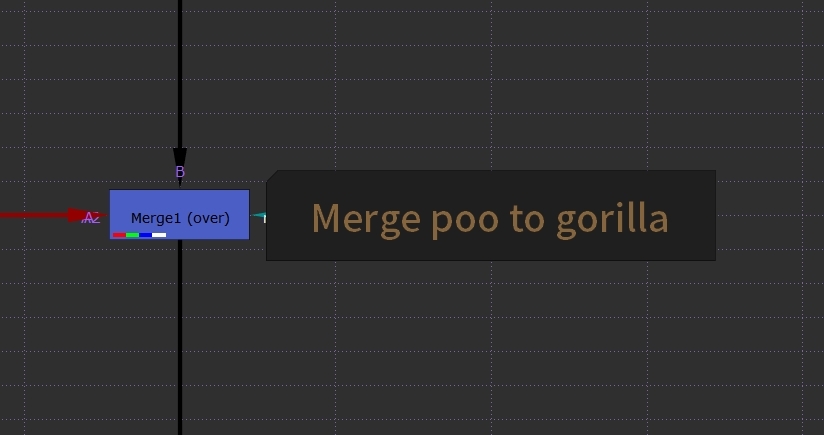This screenshot has height=435, width=824.
Task: Click the red channel indicator on Merge1
Action: coord(119,235)
